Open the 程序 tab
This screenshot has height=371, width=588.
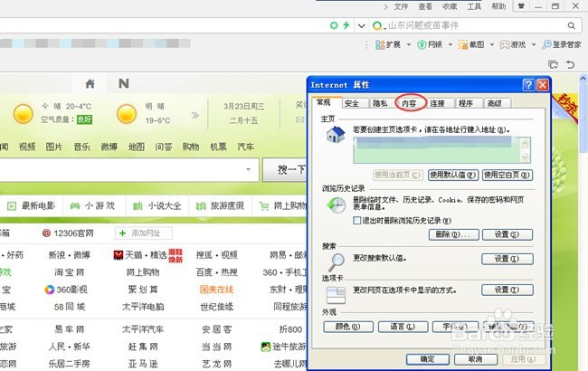[x=466, y=103]
